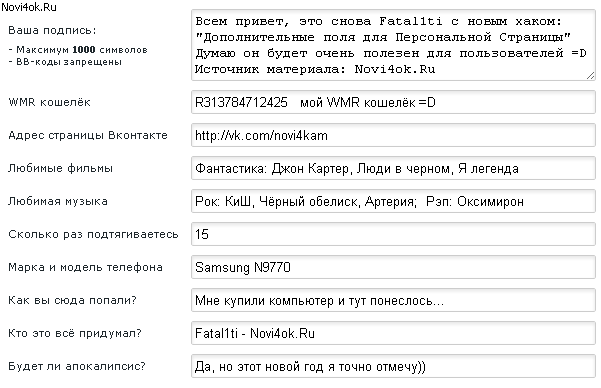
Task: Click the Кто это всё придумал? label
Action: 75,333
